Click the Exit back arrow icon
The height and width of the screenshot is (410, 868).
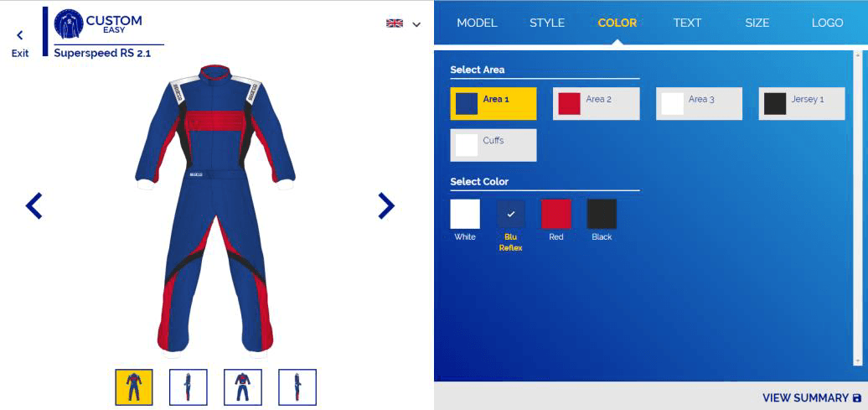pyautogui.click(x=20, y=35)
